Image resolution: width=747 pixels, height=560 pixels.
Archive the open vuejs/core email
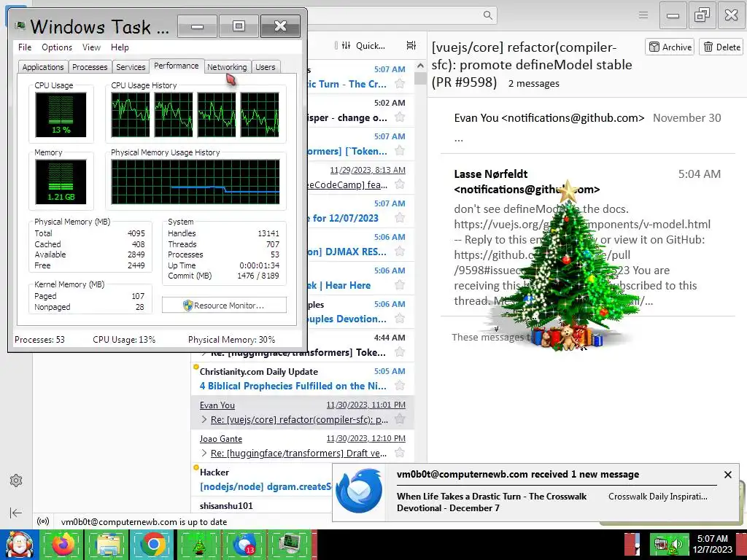coord(670,47)
